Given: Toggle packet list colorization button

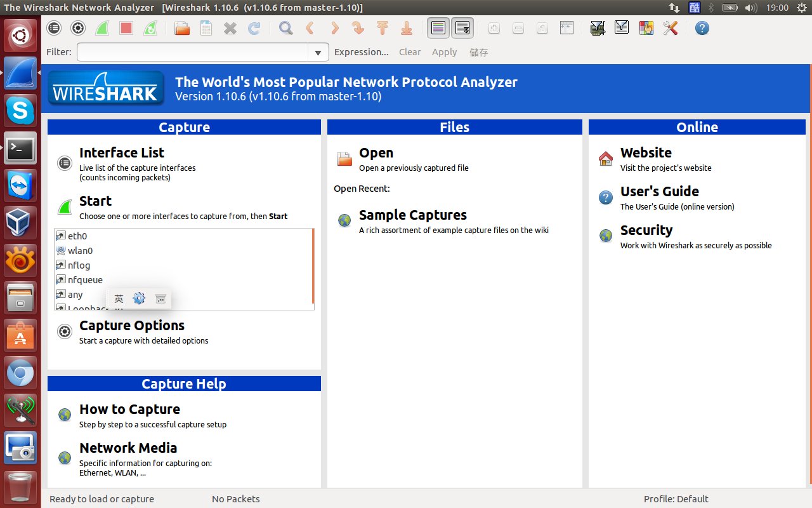Looking at the screenshot, I should pyautogui.click(x=438, y=28).
